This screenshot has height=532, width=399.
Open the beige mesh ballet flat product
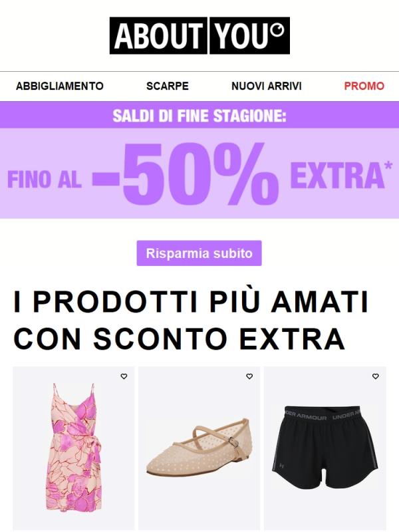click(199, 448)
